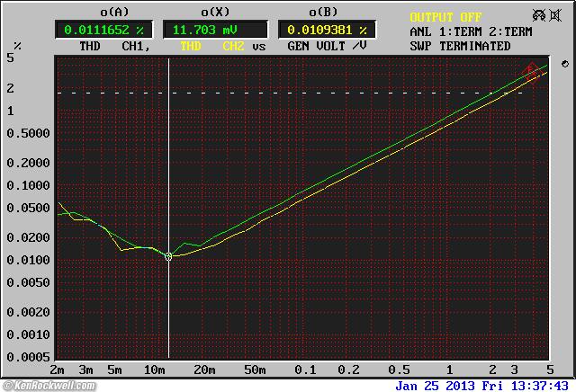This screenshot has height=392, width=576.
Task: Click the ANL 1:TERM 2:TERM status line
Action: (x=471, y=32)
